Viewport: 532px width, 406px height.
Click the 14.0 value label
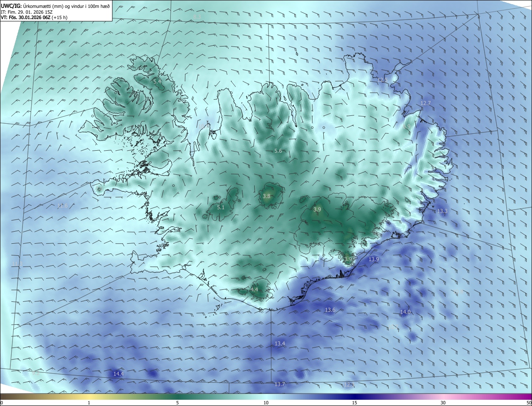[x=405, y=312]
